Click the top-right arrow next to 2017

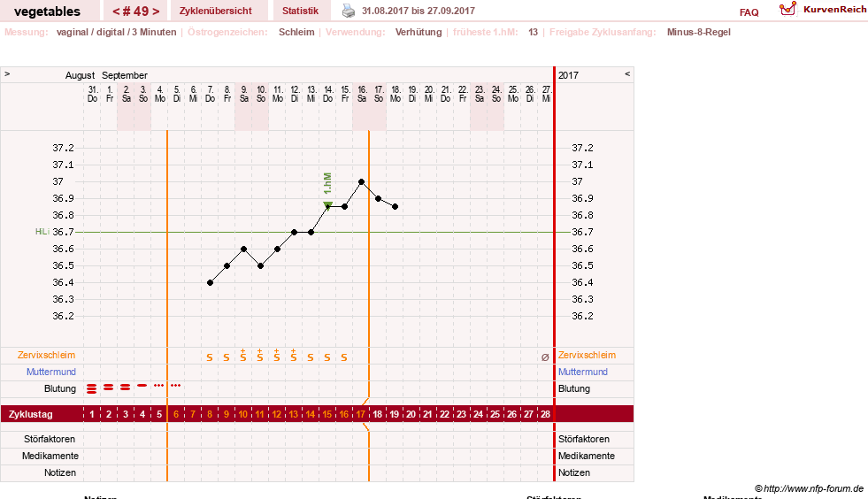pyautogui.click(x=627, y=73)
